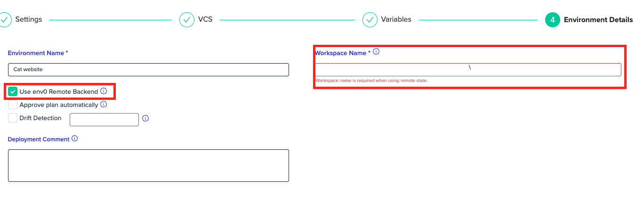Go back to the VCS step

click(x=205, y=20)
